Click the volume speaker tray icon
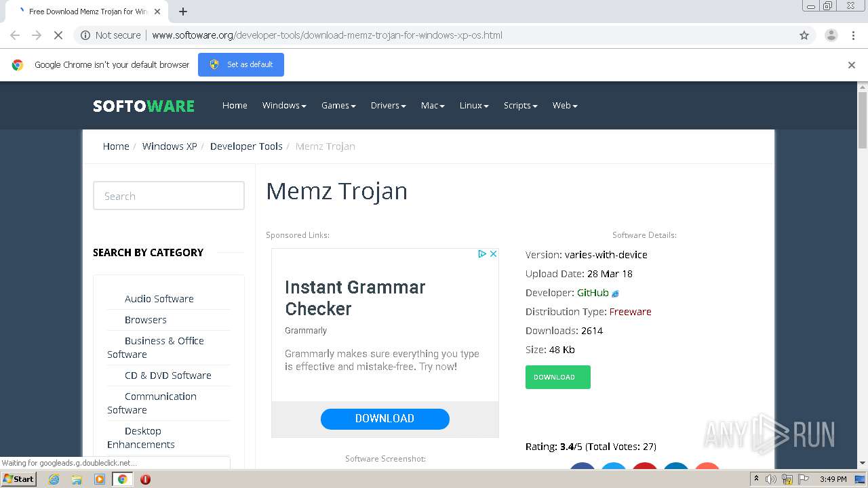Screen dimensions: 868x488 point(771,479)
